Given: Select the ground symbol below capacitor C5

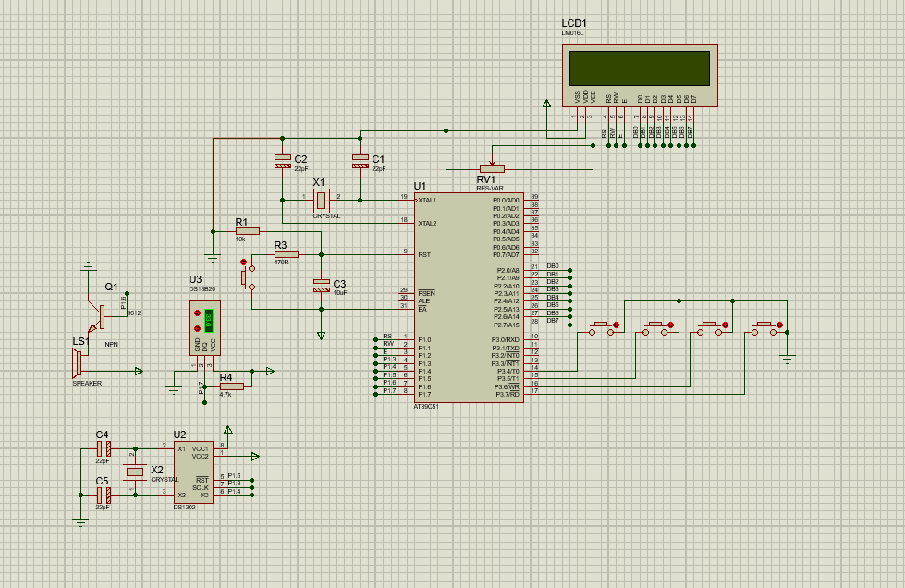Looking at the screenshot, I should click(80, 522).
